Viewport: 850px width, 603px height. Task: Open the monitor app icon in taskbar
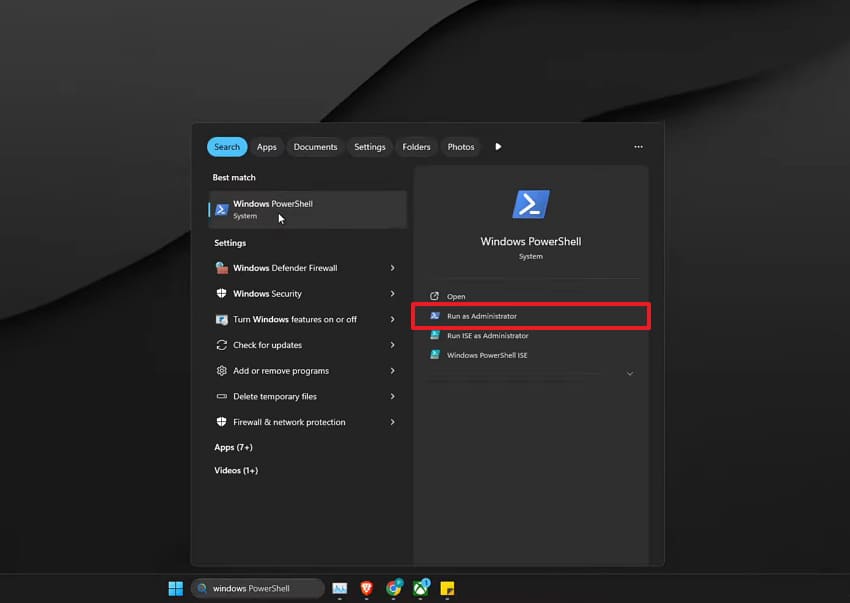tap(340, 588)
